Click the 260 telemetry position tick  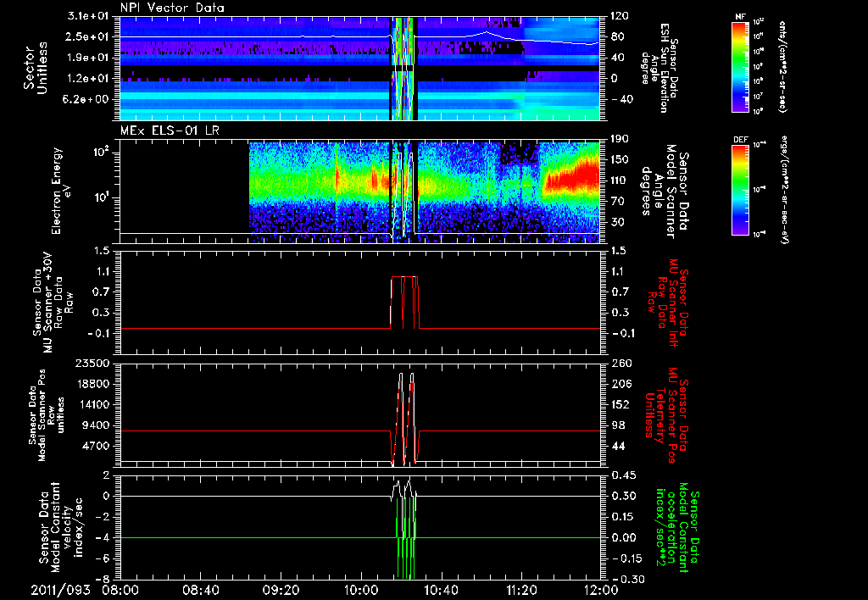[x=620, y=363]
